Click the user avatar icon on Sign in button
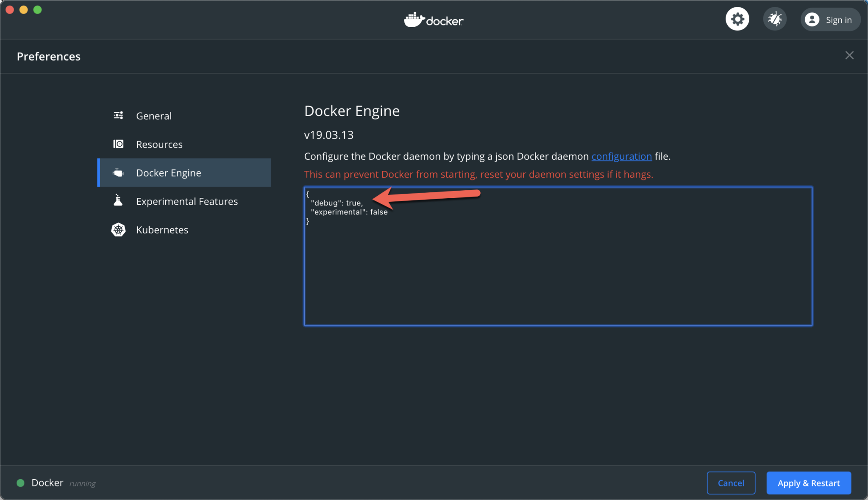Image resolution: width=868 pixels, height=500 pixels. [x=812, y=19]
